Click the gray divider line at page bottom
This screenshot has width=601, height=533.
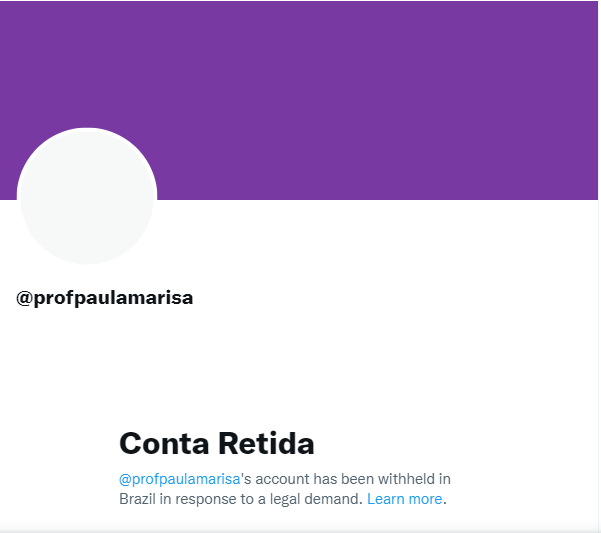300,531
